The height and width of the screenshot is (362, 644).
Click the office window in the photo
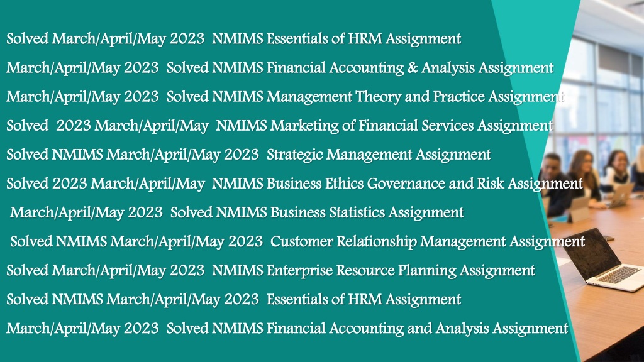pos(599,90)
